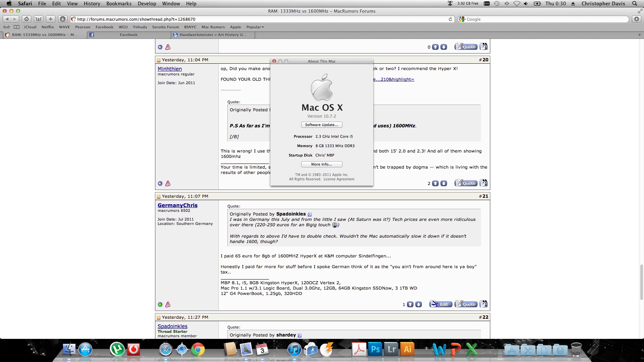Open Serotta Forum bookmark
This screenshot has height=362, width=644.
tap(165, 27)
